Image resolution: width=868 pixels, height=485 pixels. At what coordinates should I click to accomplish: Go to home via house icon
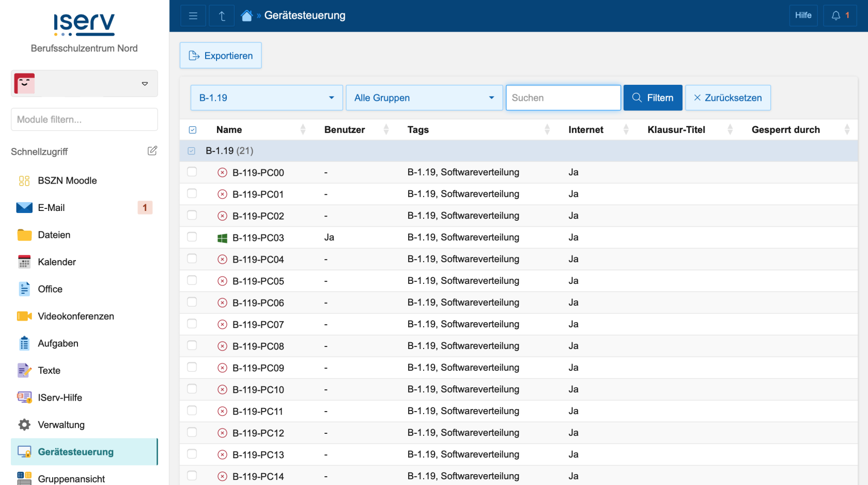click(x=246, y=16)
